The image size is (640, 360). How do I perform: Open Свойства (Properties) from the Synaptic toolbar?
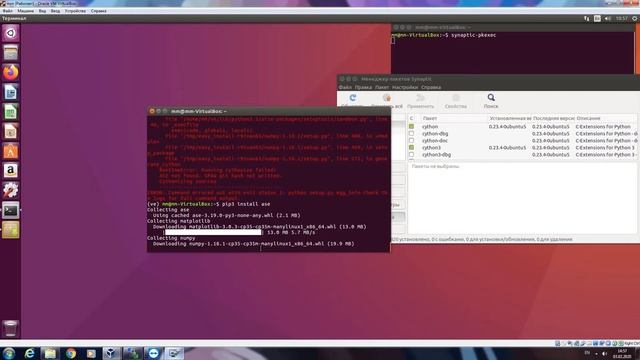pyautogui.click(x=456, y=101)
